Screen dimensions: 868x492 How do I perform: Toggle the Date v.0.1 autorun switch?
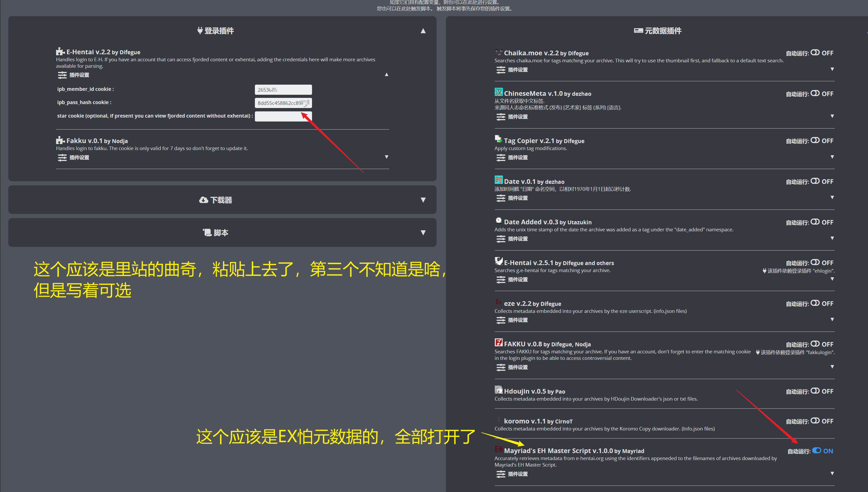815,181
